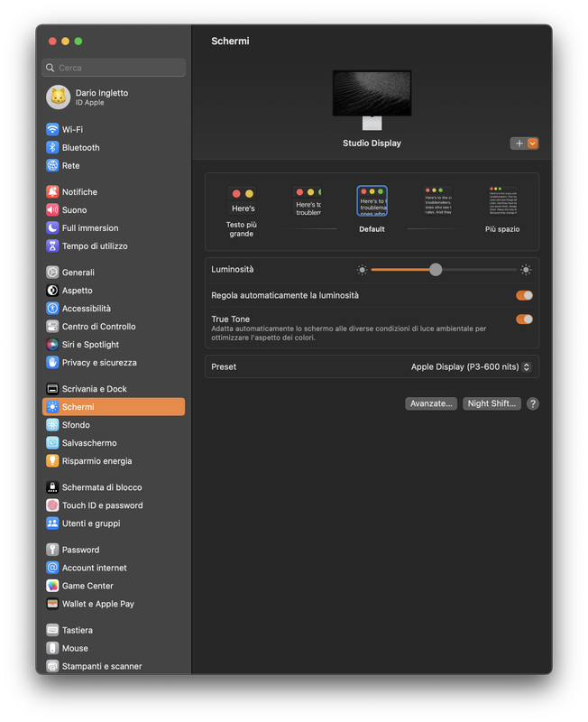Screen dimensions: 588x722
Task: Click the Sfondo wallpaper icon
Action: tap(52, 425)
